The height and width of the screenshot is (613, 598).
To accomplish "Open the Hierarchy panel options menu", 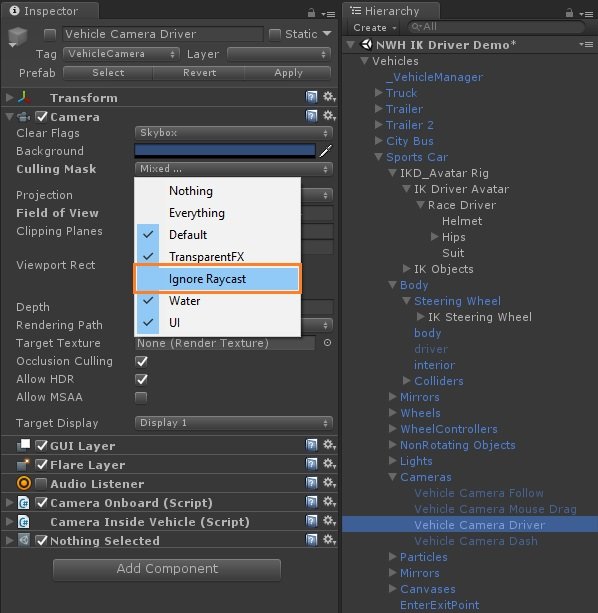I will 587,14.
